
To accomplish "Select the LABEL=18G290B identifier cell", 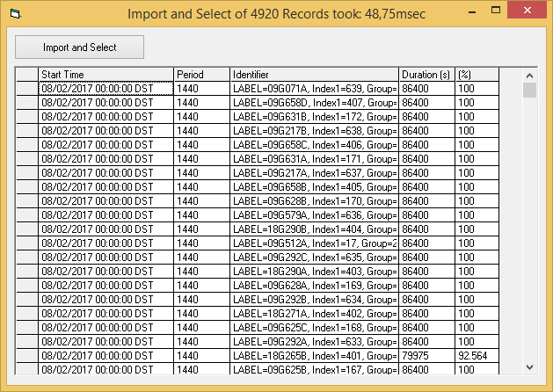I will (x=314, y=229).
